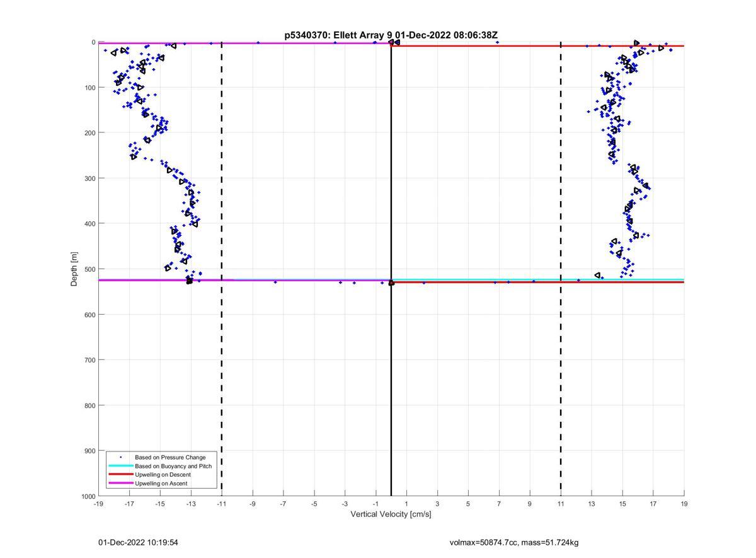Screen dimensions: 756x558
Task: Select legend entry Upwelling on Ascent
Action: click(161, 484)
